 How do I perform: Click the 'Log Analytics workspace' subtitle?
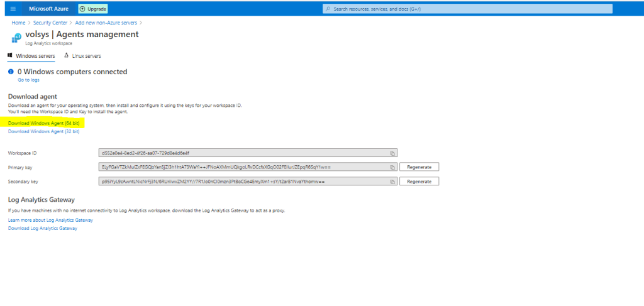(49, 43)
